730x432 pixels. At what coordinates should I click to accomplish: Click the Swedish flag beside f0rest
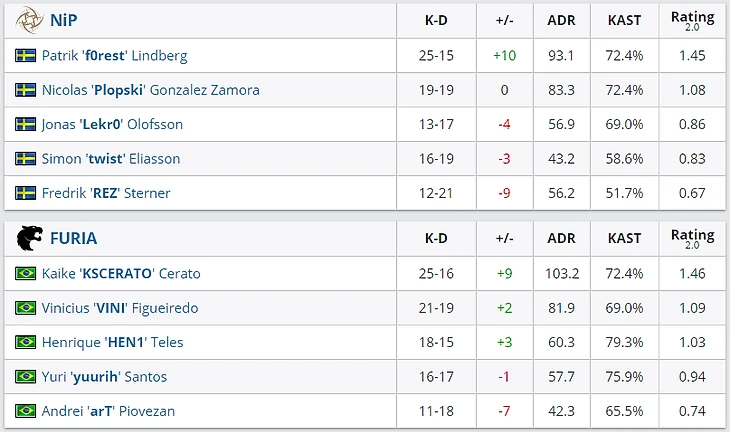pyautogui.click(x=25, y=56)
